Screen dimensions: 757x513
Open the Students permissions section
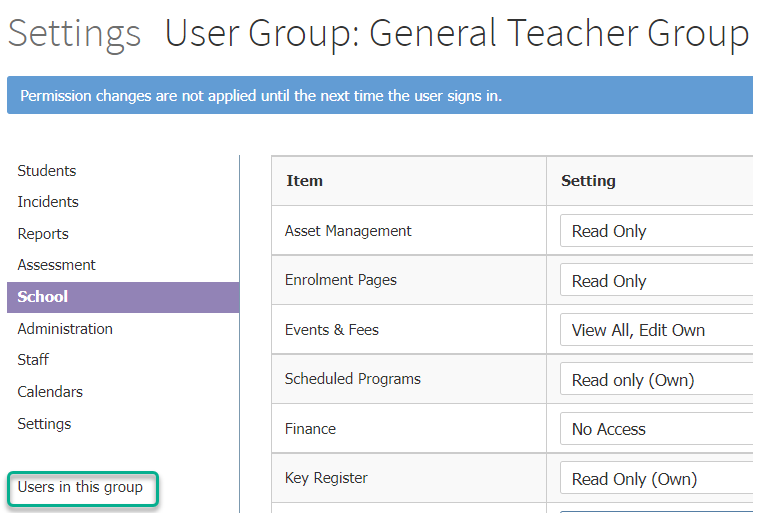click(47, 171)
